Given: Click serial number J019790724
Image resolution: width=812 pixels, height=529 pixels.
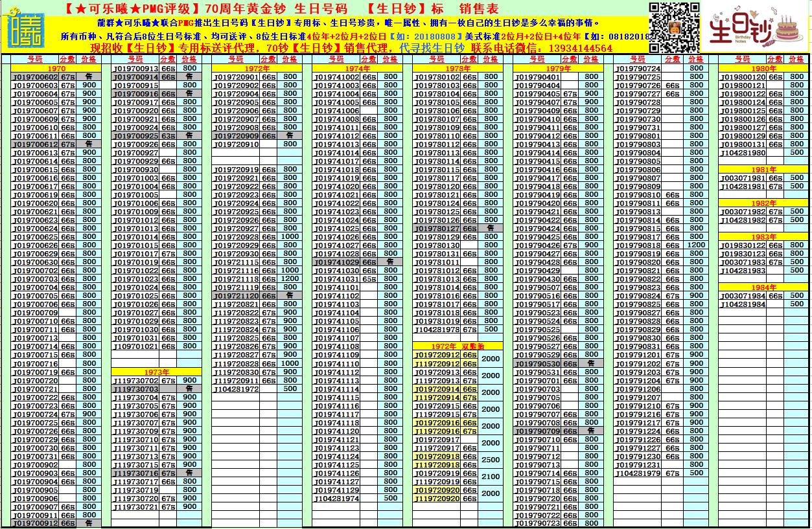Looking at the screenshot, I should (x=638, y=68).
